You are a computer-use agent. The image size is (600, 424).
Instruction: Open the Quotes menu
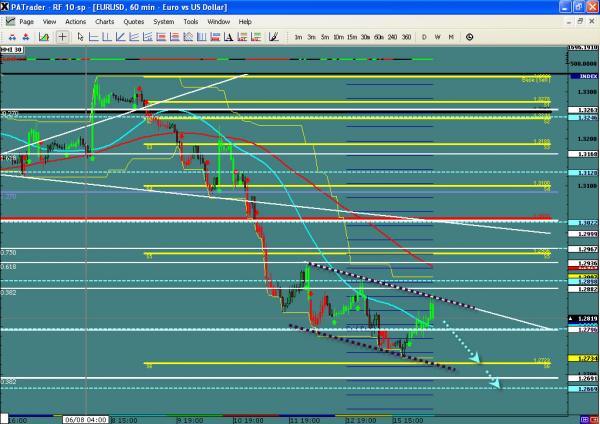(160, 21)
